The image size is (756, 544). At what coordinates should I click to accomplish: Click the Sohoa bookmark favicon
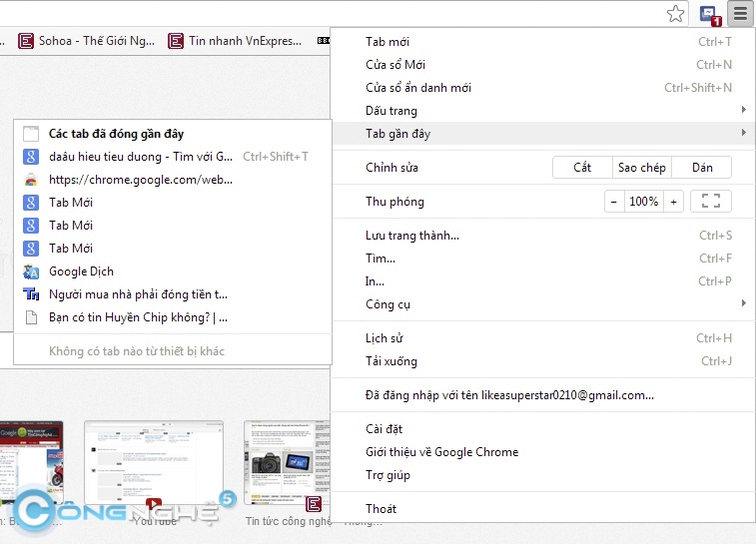26,41
